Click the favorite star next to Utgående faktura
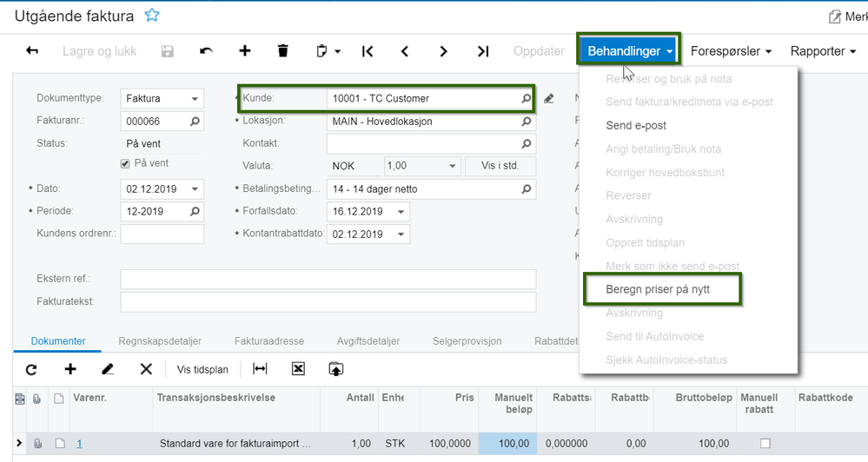This screenshot has width=868, height=462. click(x=152, y=15)
